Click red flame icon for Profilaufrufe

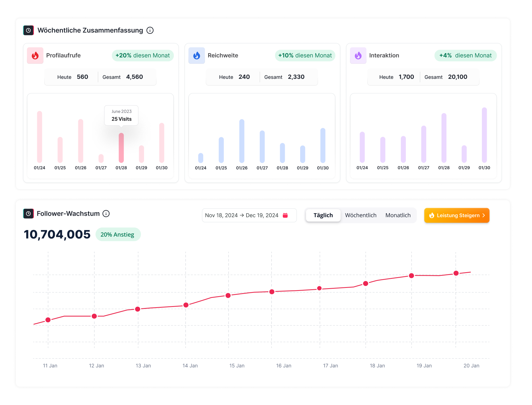[x=35, y=55]
